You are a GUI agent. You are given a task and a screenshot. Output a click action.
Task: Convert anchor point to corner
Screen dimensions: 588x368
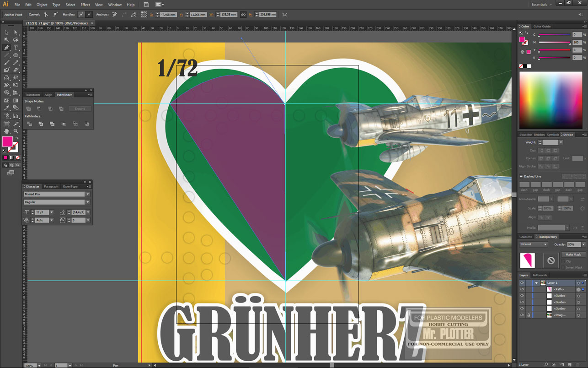(x=46, y=14)
